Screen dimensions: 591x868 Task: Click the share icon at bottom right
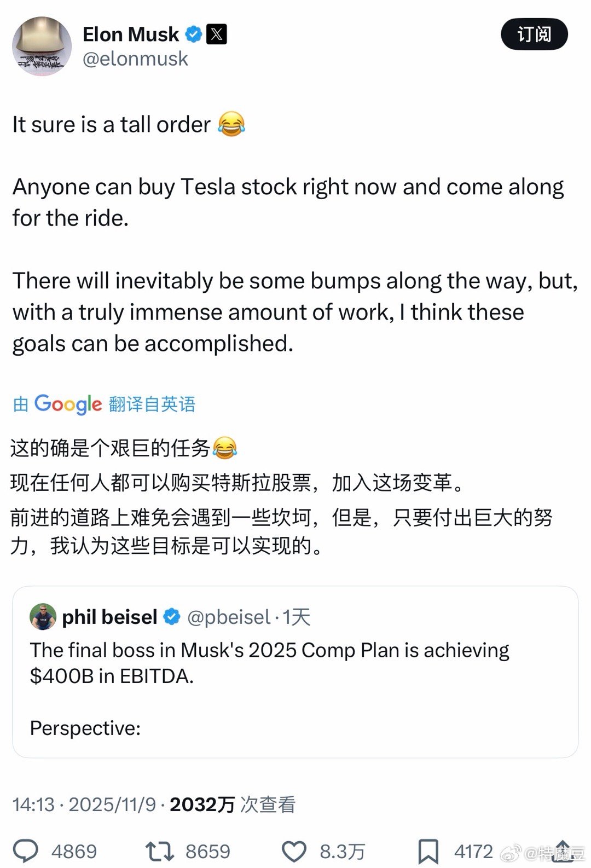click(564, 850)
